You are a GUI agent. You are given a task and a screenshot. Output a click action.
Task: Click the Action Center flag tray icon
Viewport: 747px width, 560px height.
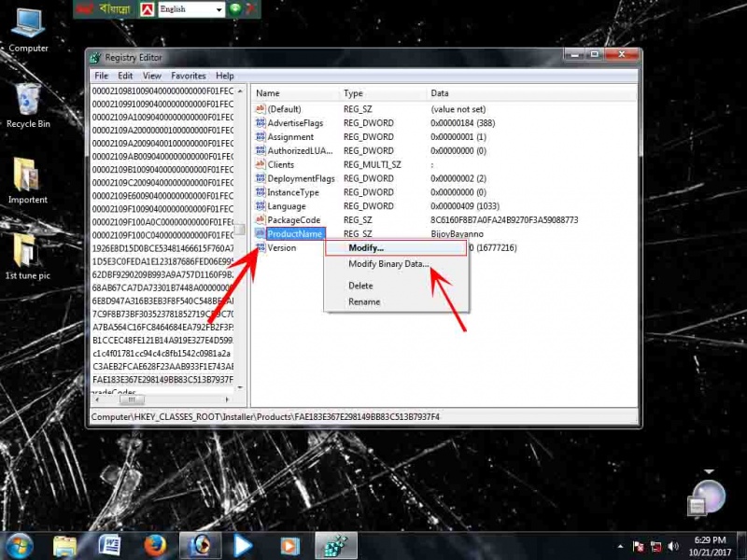[638, 546]
